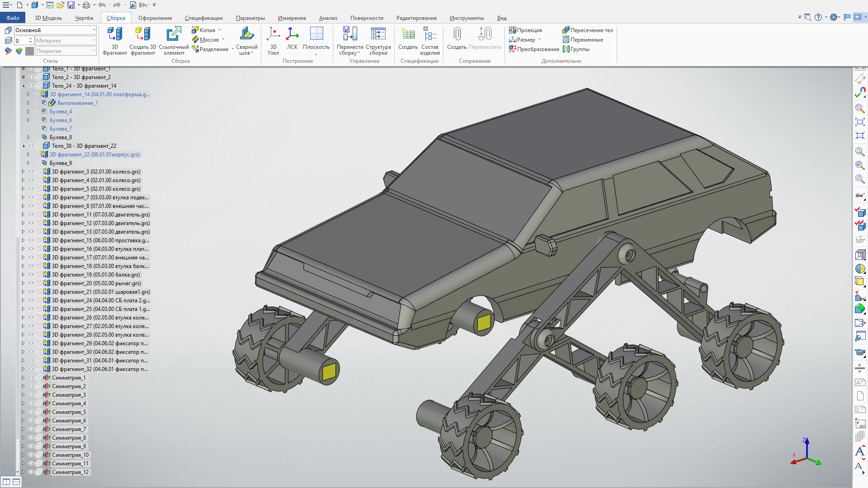868x488 pixels.
Task: Toggle the eye icon for Тело_24
Action: click(x=31, y=86)
